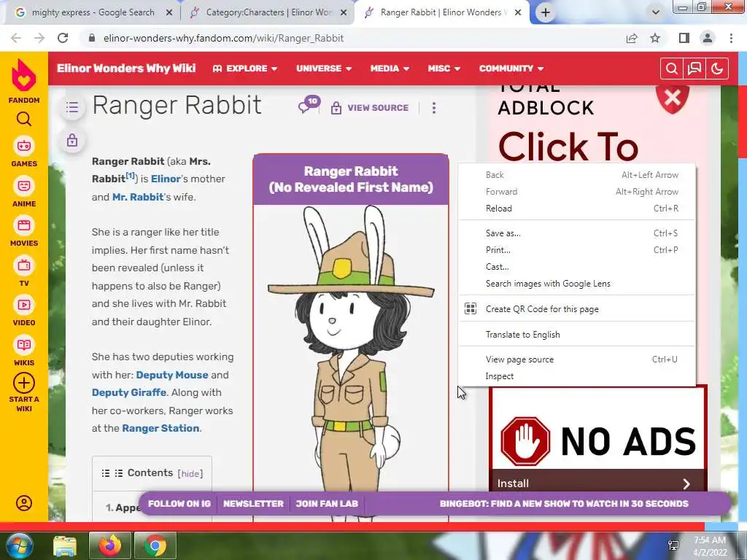The height and width of the screenshot is (560, 747).
Task: Open the Deputy Mouse link
Action: click(x=172, y=376)
